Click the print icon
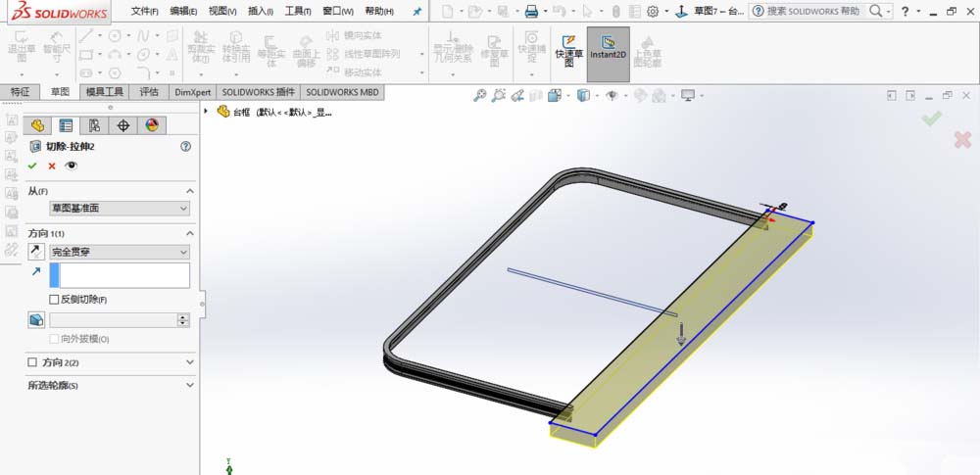This screenshot has height=475, width=980. pyautogui.click(x=531, y=11)
